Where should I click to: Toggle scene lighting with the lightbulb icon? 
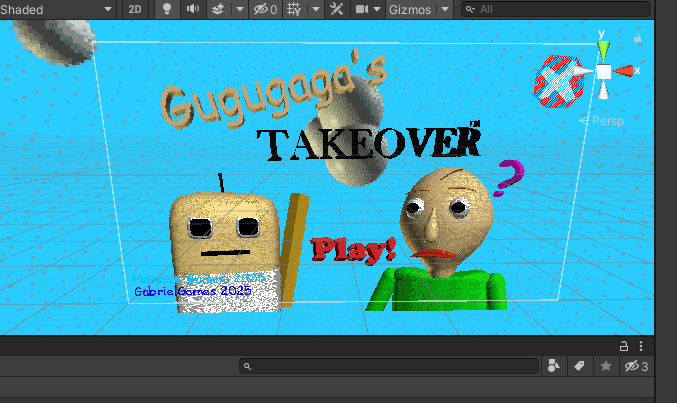(x=167, y=10)
